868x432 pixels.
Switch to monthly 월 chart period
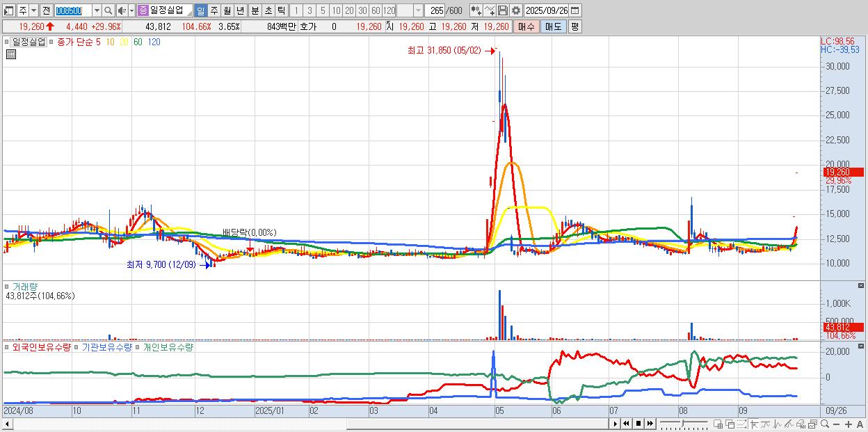(x=227, y=10)
